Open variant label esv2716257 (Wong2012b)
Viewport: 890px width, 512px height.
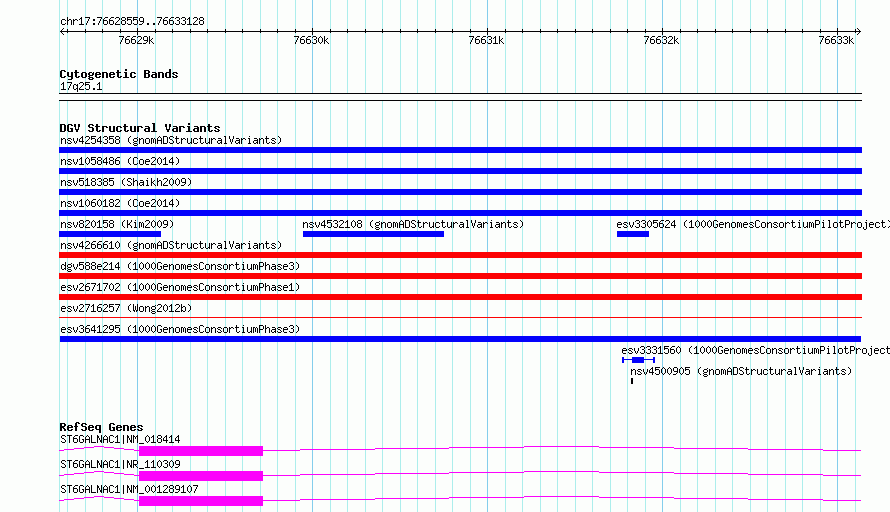click(126, 308)
